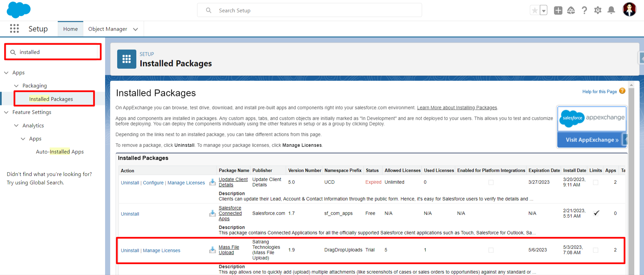Image resolution: width=644 pixels, height=275 pixels.
Task: Click the Expiration Date column header
Action: [544, 170]
